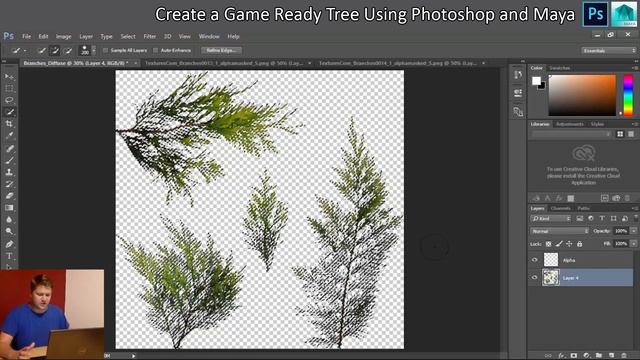Select the Lasso tool
The width and height of the screenshot is (640, 360).
coord(9,100)
